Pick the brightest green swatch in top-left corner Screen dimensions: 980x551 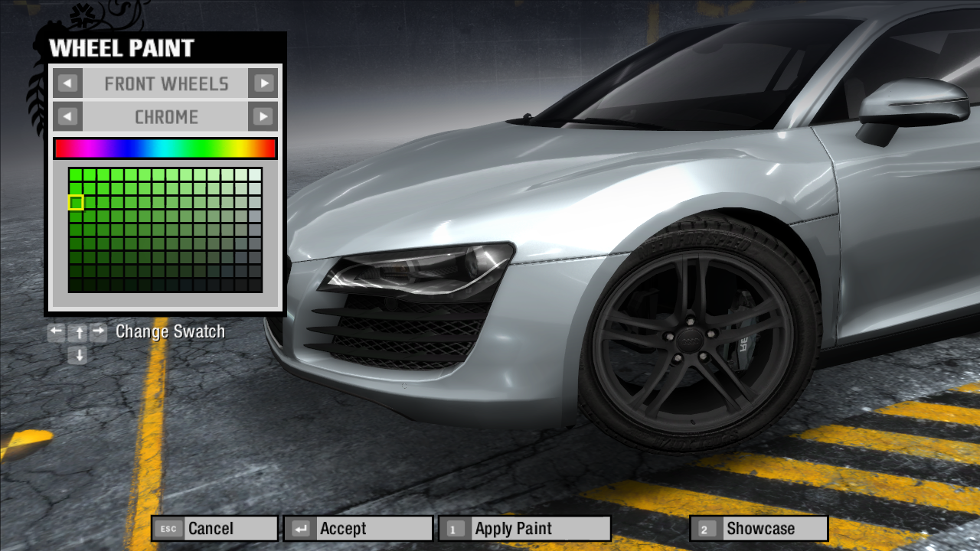point(76,174)
